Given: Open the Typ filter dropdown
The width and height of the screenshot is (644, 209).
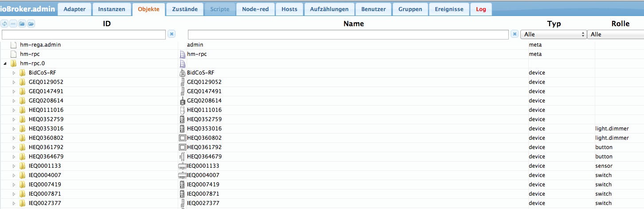Looking at the screenshot, I should [554, 34].
